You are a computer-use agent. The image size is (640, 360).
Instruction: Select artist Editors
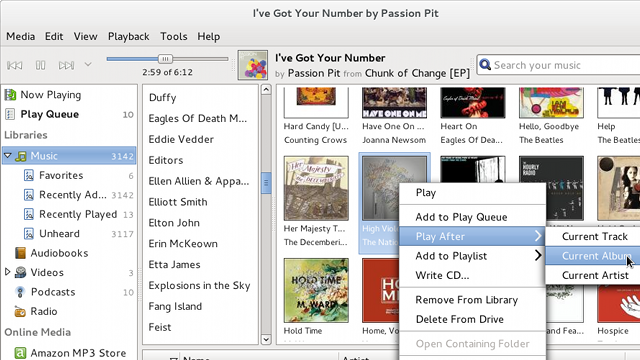[x=166, y=160]
